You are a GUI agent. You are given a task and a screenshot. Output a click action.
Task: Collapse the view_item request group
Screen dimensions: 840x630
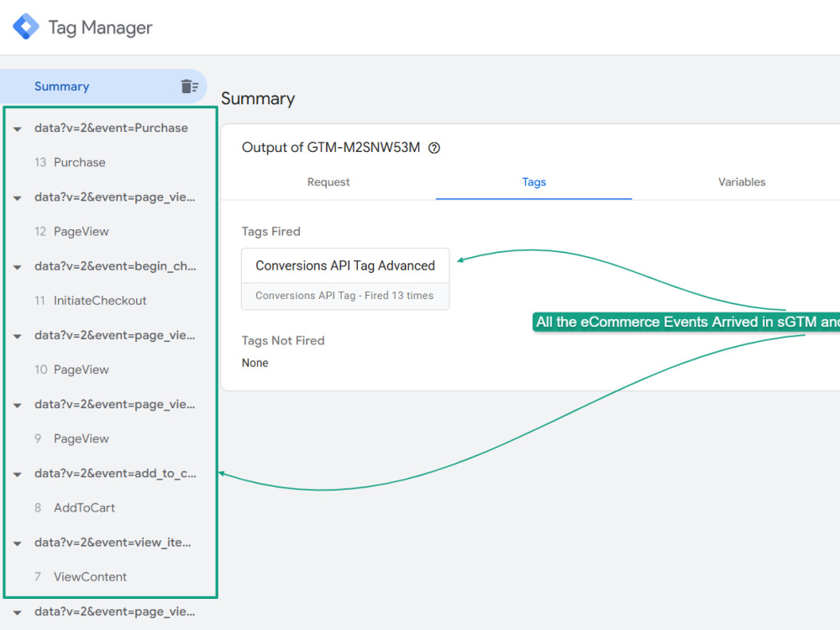click(x=18, y=543)
